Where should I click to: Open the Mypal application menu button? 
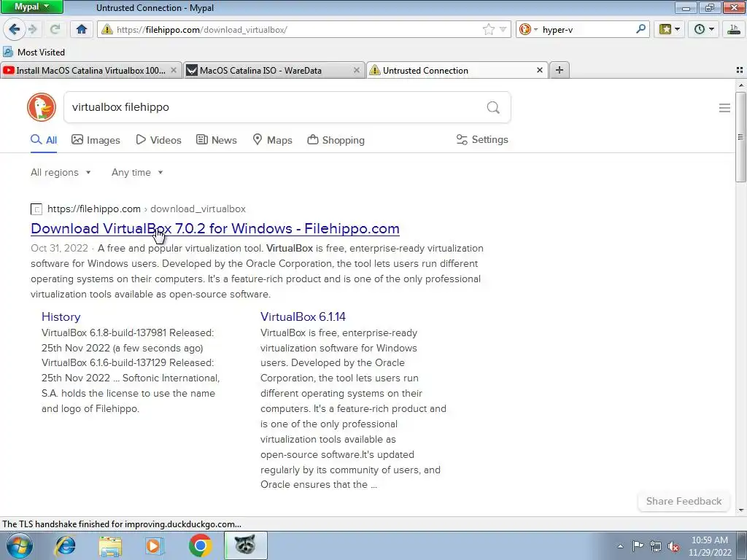[x=31, y=7]
